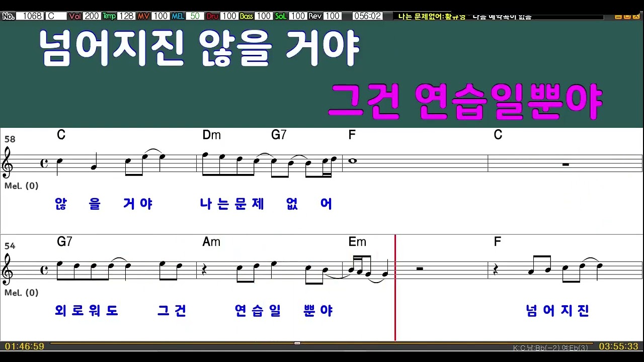Select the Vol value field showing 200

(92, 16)
